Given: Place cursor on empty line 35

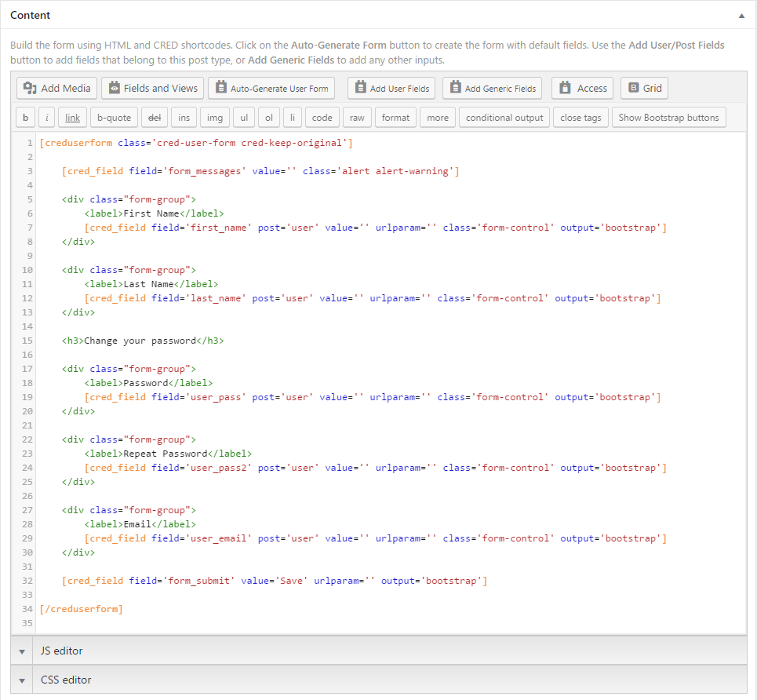Looking at the screenshot, I should [x=391, y=623].
